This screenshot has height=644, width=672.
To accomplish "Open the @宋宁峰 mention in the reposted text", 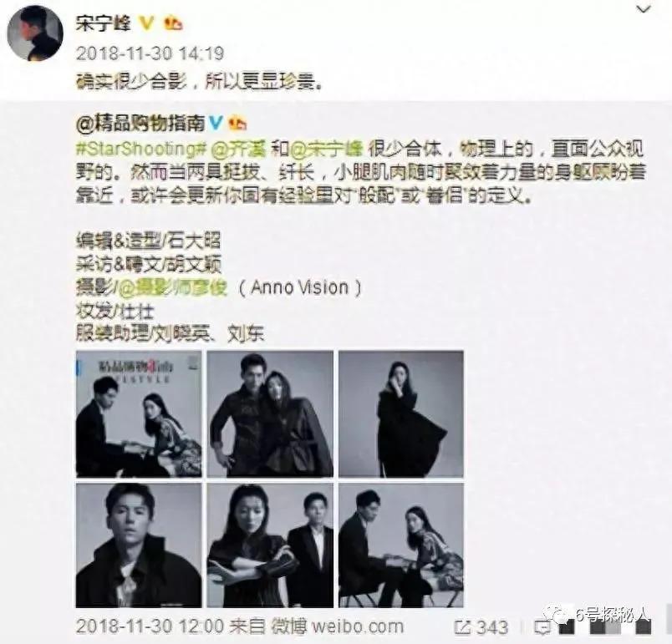I will tap(327, 150).
